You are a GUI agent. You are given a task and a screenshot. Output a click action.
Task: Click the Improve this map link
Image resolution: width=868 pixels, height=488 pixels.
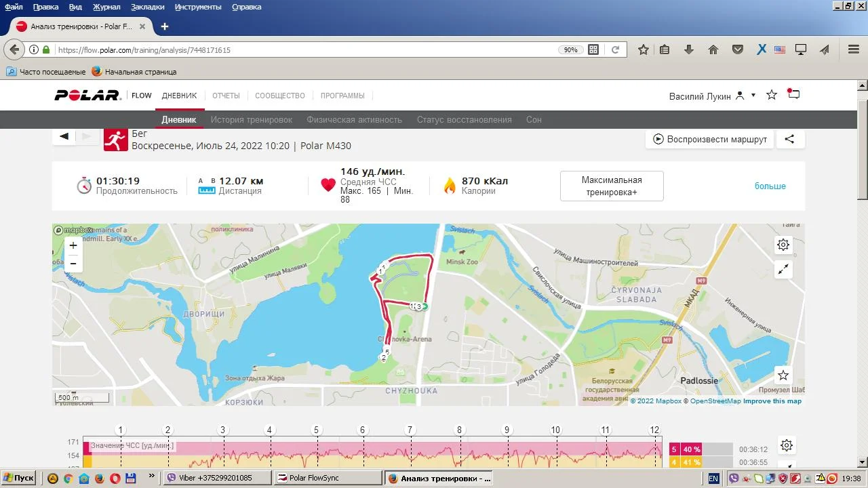coord(772,401)
